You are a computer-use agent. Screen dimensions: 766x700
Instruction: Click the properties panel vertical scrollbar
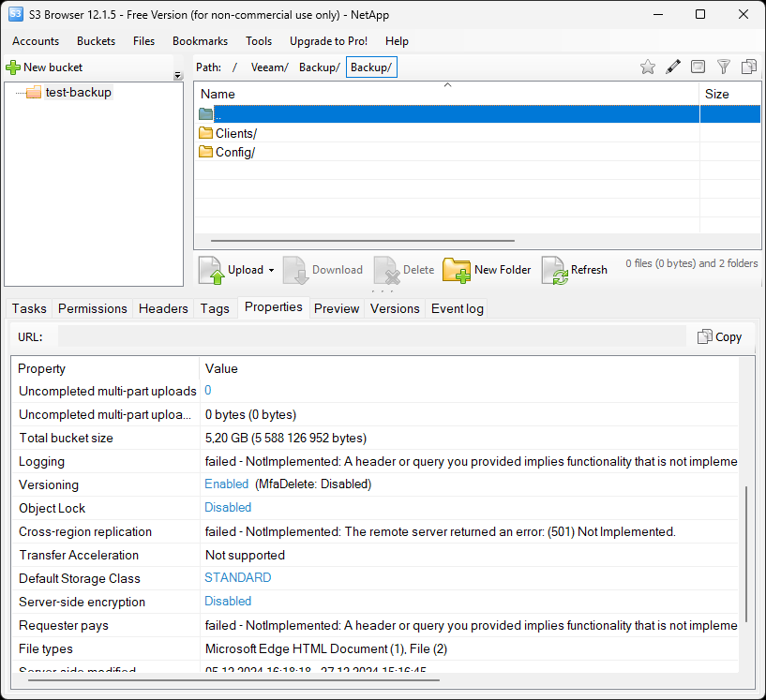point(747,553)
